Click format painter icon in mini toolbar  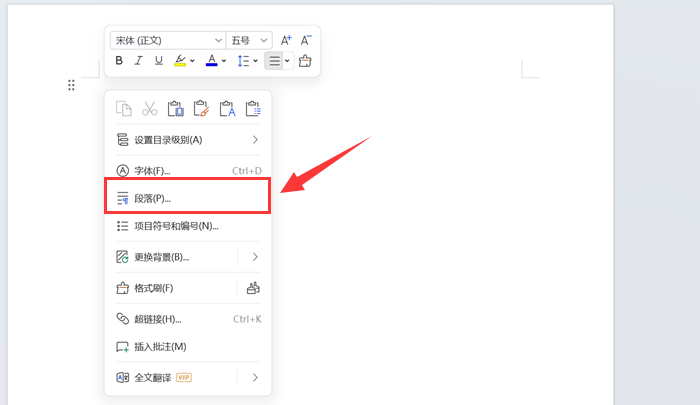[305, 61]
